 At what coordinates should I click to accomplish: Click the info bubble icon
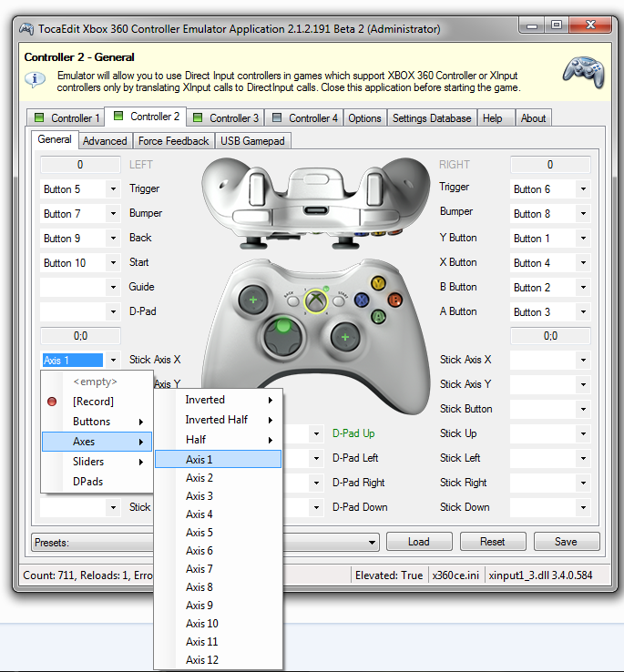[x=36, y=80]
